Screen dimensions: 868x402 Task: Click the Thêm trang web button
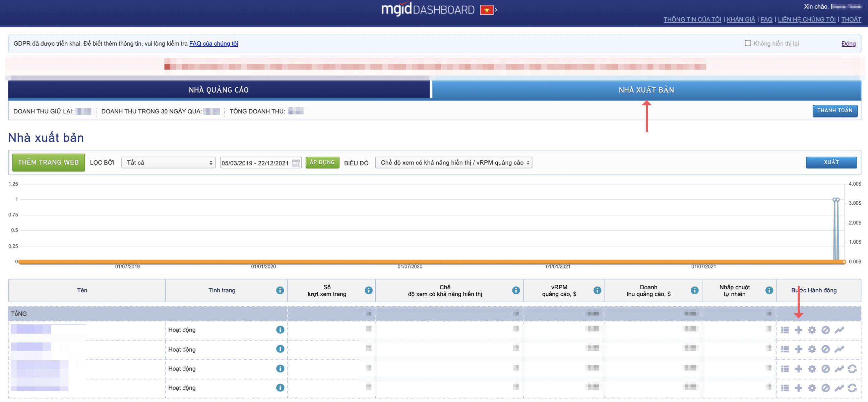pos(48,162)
